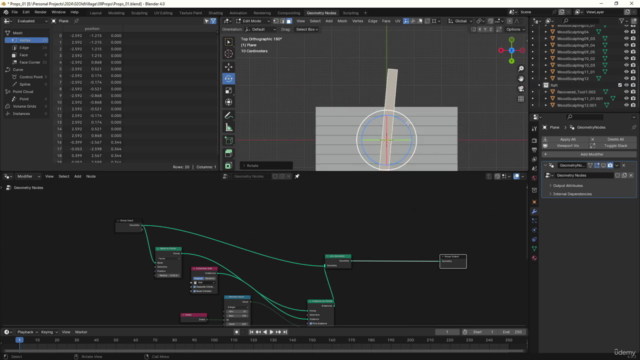The width and height of the screenshot is (640, 360).
Task: Activate the Rotate tool in viewport toolbar
Action: pyautogui.click(x=229, y=78)
